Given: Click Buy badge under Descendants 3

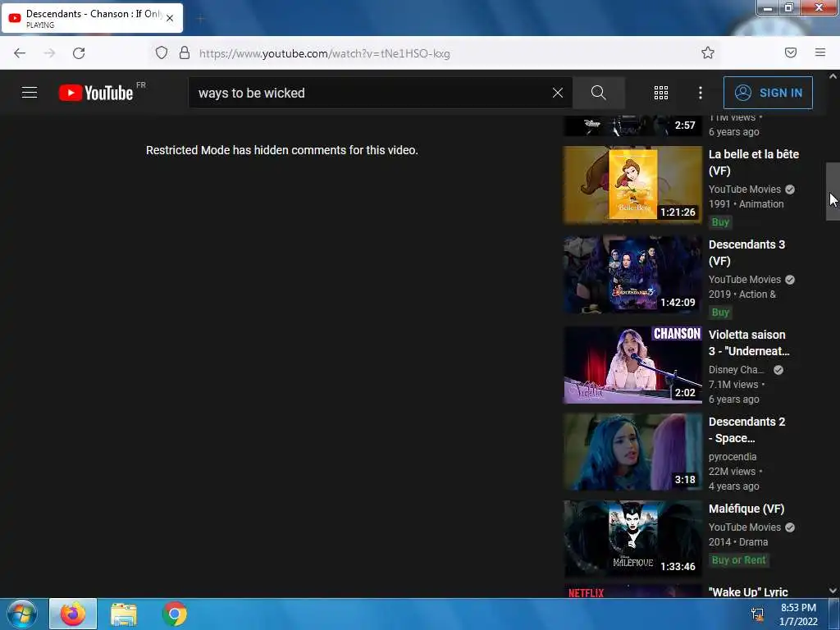Looking at the screenshot, I should pos(720,312).
